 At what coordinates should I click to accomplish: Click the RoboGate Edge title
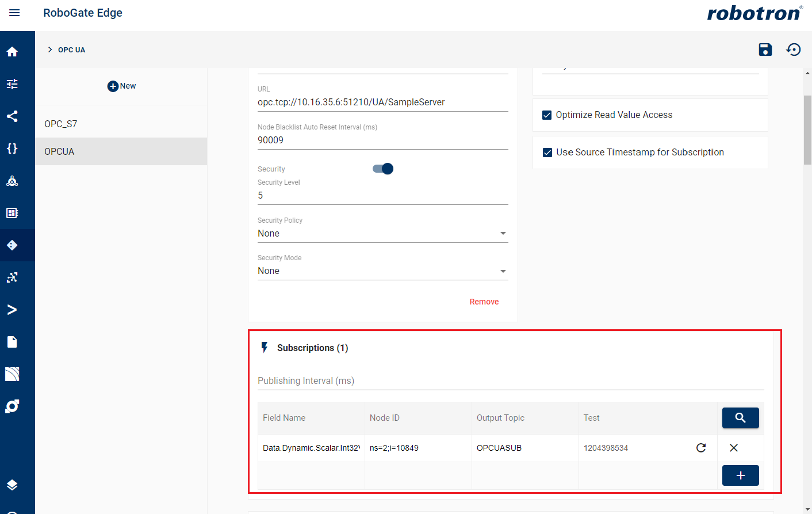click(83, 13)
